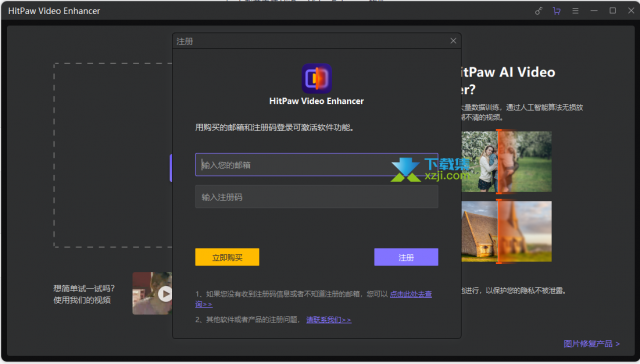The image size is (640, 364).
Task: Click the activation instructions text in dialog
Action: click(x=274, y=128)
